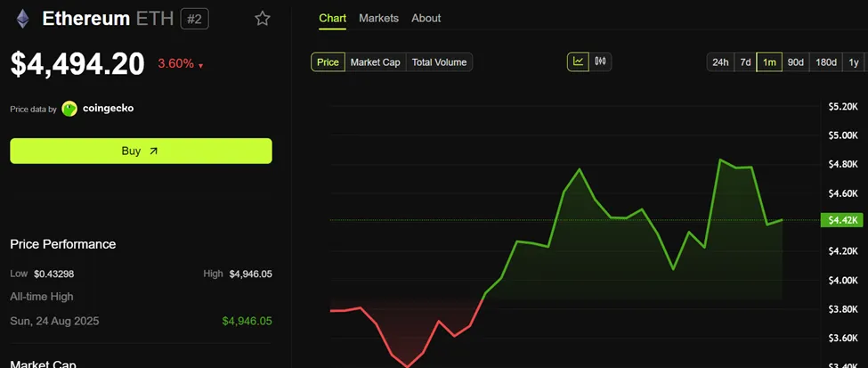Click the favorite star icon

click(263, 19)
